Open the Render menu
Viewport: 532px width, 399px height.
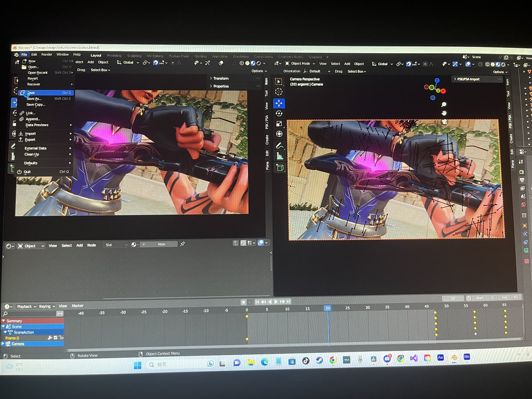(47, 55)
